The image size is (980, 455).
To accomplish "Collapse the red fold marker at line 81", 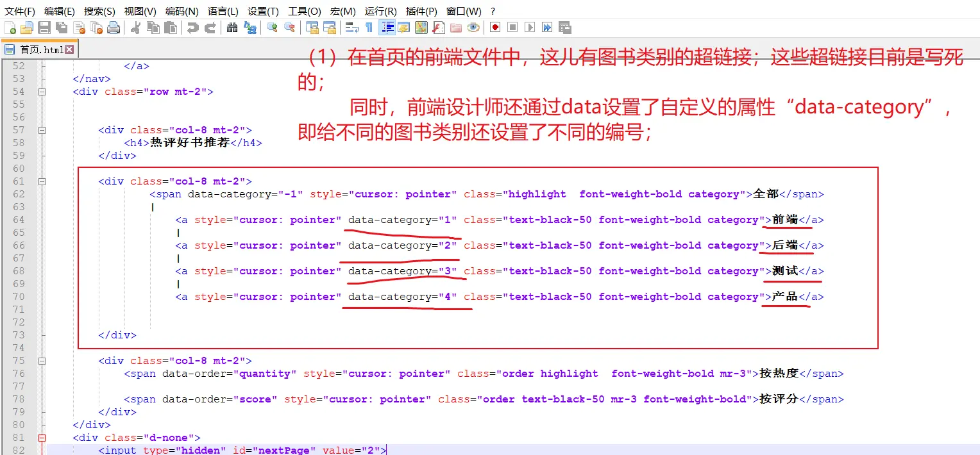I will tap(42, 438).
